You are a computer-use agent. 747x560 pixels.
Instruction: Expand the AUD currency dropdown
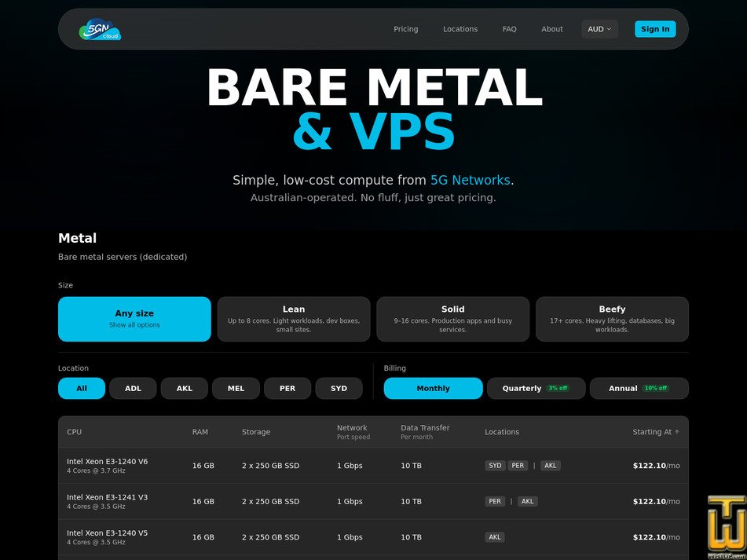pyautogui.click(x=600, y=29)
